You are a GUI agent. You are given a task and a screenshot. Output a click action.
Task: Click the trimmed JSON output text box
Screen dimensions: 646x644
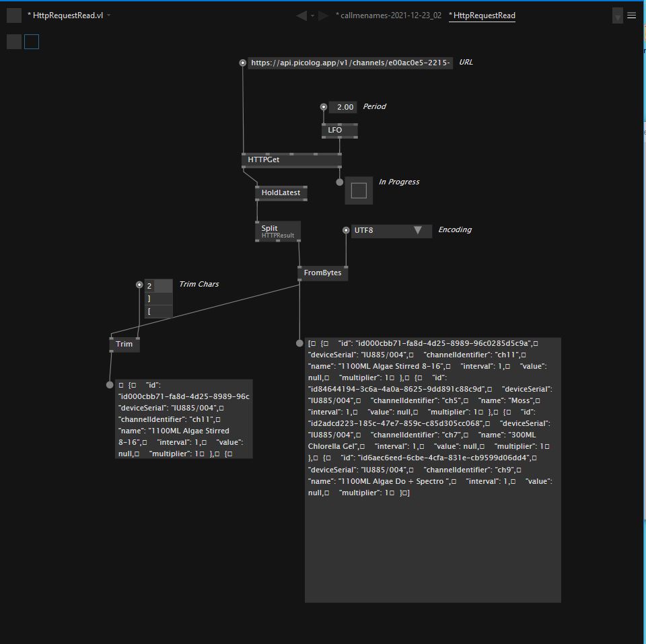click(x=184, y=419)
